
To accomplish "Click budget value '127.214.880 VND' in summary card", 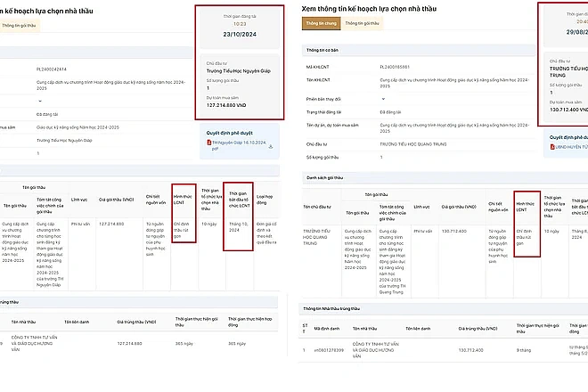I will [226, 105].
